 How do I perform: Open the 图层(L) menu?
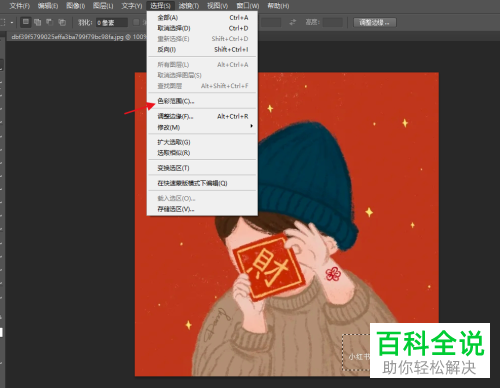tap(103, 6)
